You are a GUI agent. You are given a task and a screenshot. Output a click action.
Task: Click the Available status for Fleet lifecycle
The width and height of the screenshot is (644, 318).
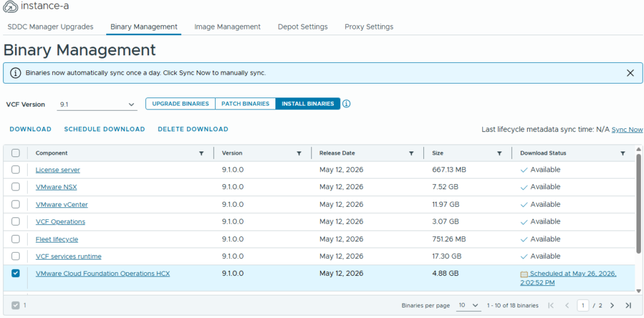[540, 239]
